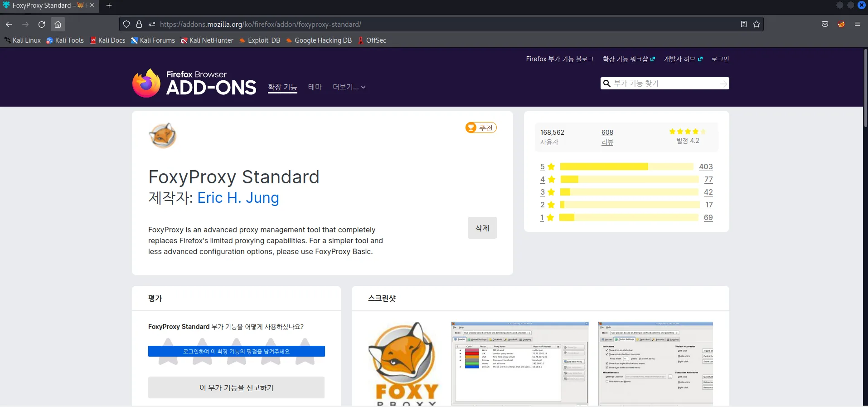Open the proxy list screenshot thumbnail
The image size is (868, 407).
pyautogui.click(x=520, y=363)
